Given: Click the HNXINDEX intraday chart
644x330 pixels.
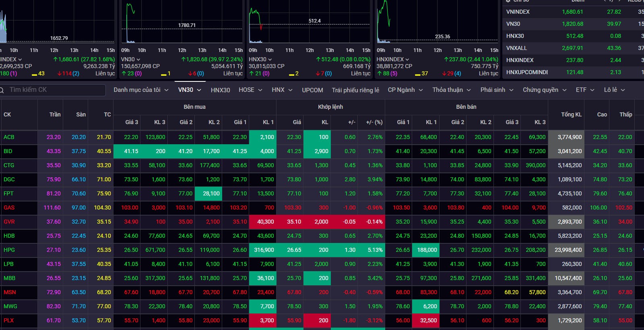Looking at the screenshot, I should [438, 22].
